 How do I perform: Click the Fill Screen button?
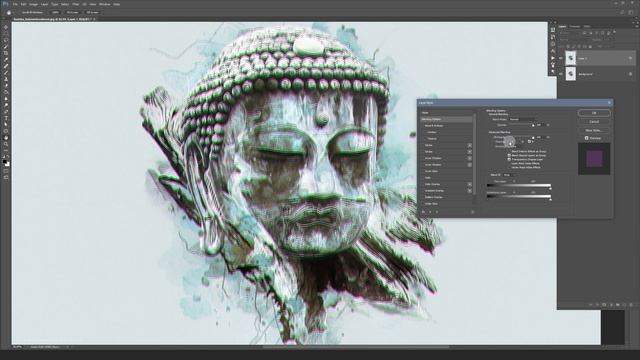(92, 12)
